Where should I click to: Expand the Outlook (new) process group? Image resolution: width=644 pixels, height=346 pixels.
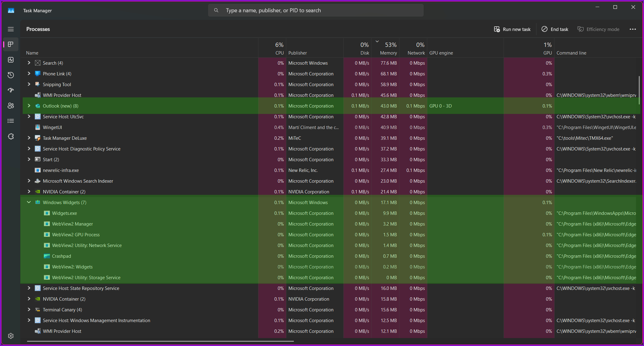coord(29,106)
